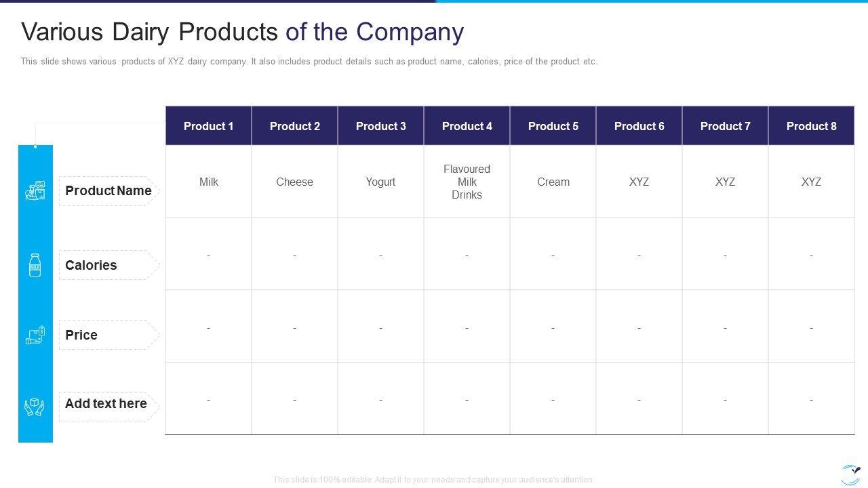
Task: Select the Product 1 column header
Action: coord(208,126)
